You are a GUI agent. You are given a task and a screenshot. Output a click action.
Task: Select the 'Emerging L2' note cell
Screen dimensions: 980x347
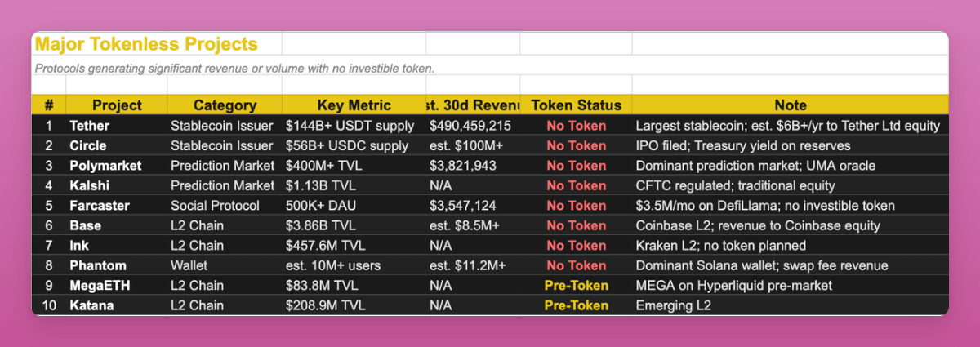click(x=791, y=305)
